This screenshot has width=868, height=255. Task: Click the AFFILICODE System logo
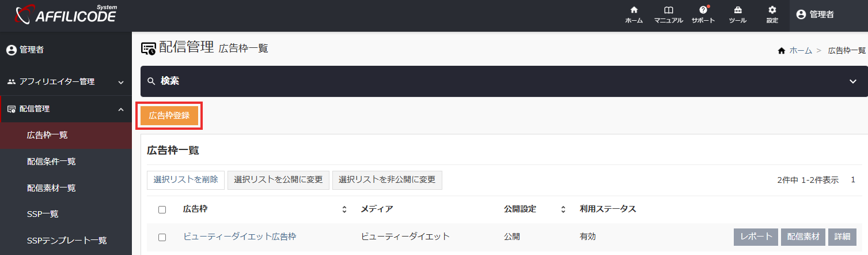click(66, 15)
